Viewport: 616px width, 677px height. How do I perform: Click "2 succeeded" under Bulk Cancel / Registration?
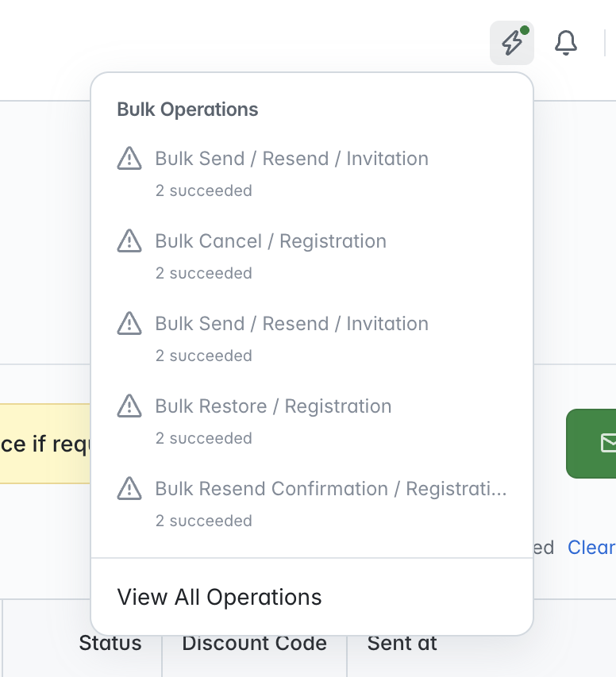203,273
